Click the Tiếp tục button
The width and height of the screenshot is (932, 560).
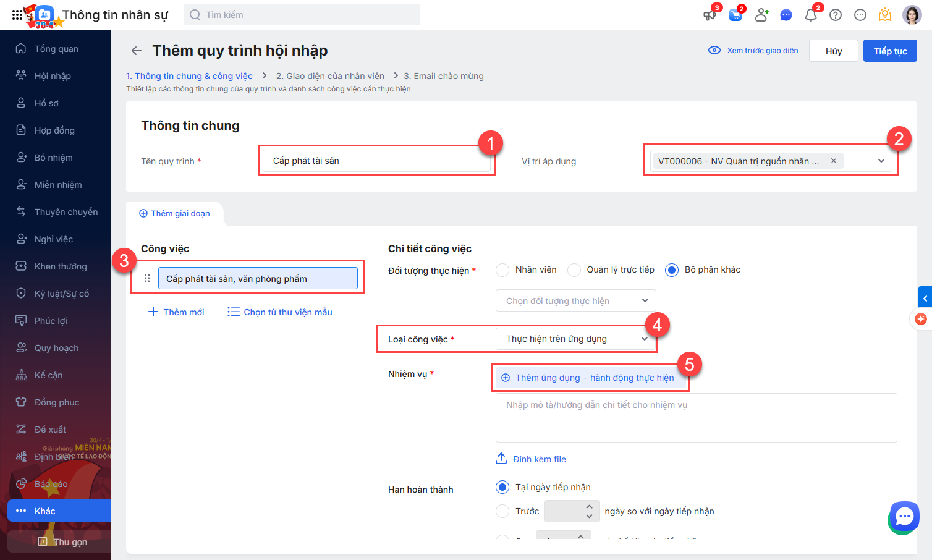pos(890,51)
